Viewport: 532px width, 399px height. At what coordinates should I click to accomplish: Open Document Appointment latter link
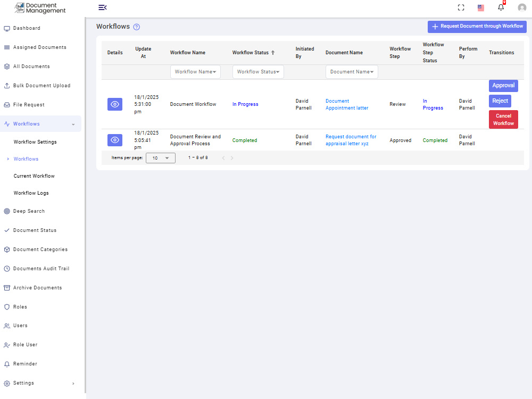coord(347,104)
